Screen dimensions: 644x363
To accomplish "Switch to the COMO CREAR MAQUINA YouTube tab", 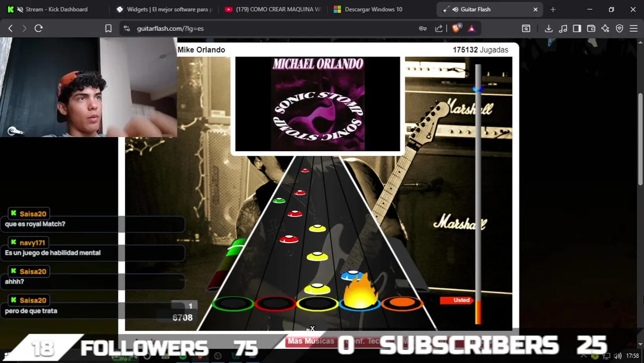I will coord(273,10).
